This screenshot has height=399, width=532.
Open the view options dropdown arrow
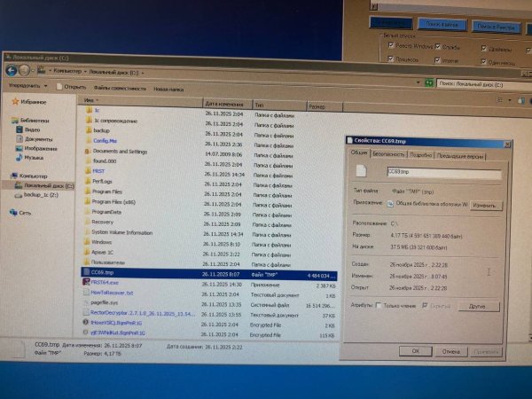click(509, 100)
